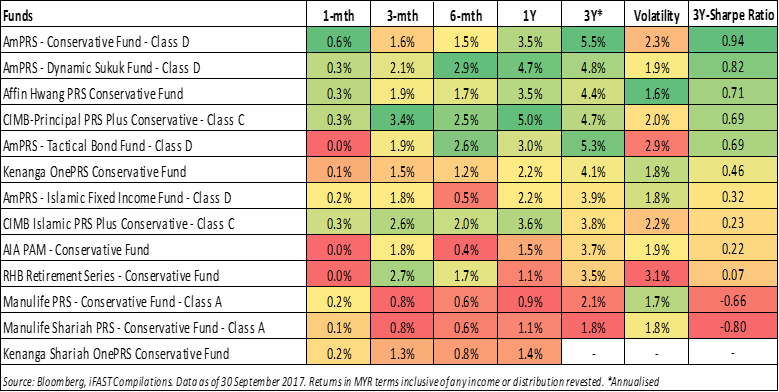Select the 5.5% 3Y cell
The image size is (779, 392).
(593, 42)
